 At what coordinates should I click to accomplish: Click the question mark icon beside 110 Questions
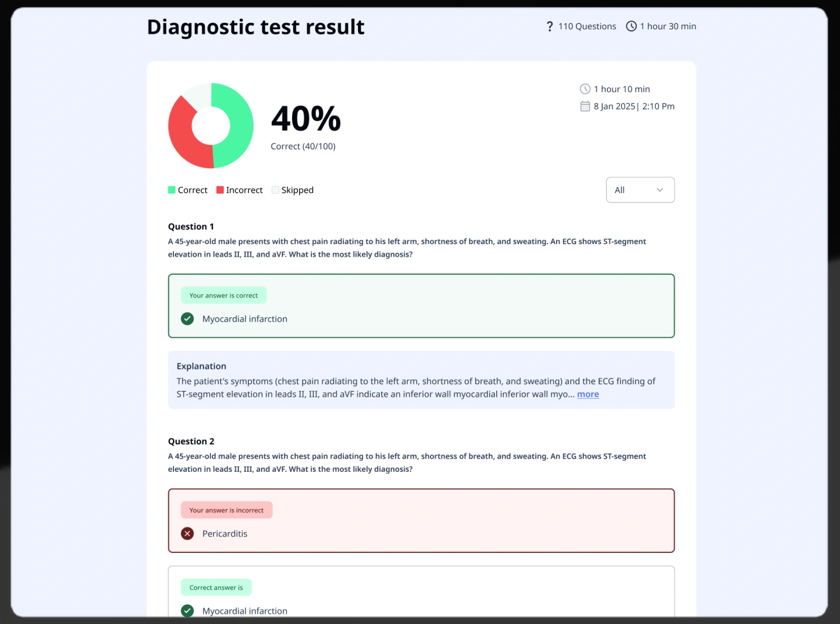pos(549,27)
